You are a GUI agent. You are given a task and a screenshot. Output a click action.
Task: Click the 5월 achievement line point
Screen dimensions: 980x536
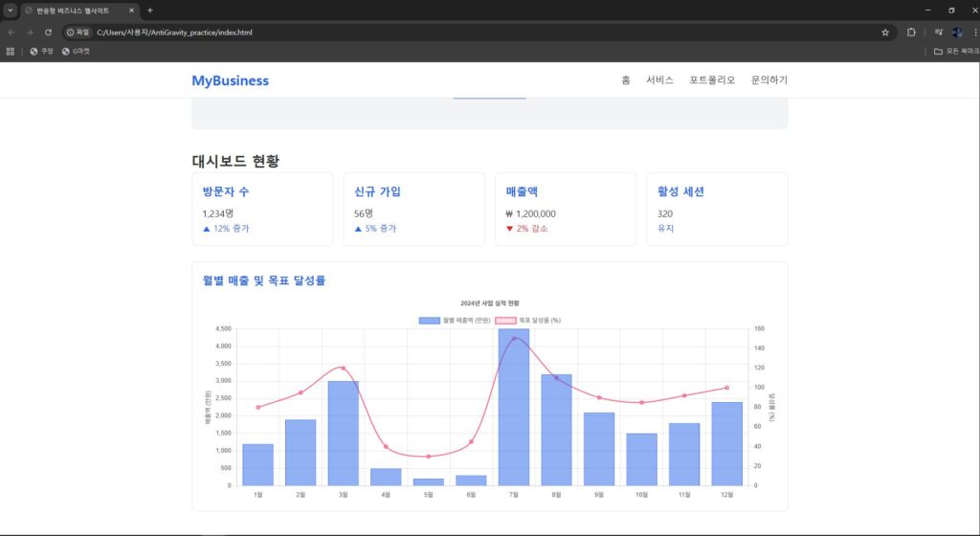428,457
